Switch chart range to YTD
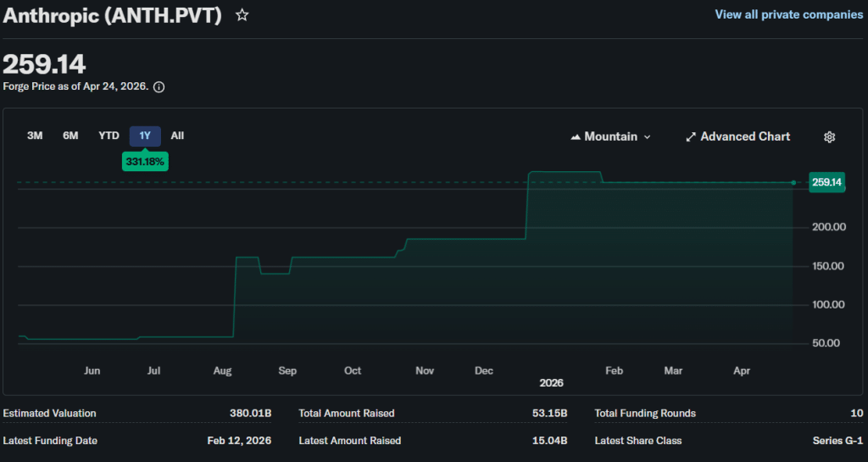This screenshot has width=868, height=462. pyautogui.click(x=108, y=136)
